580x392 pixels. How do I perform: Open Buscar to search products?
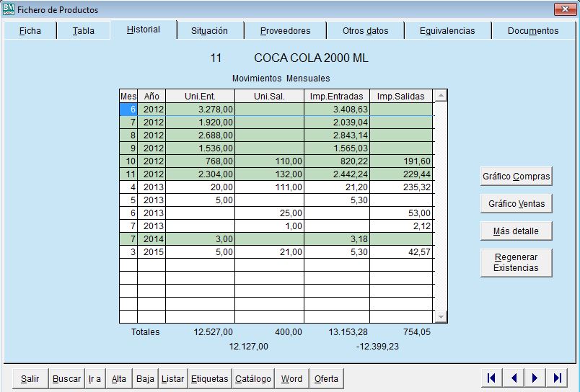[x=66, y=379]
